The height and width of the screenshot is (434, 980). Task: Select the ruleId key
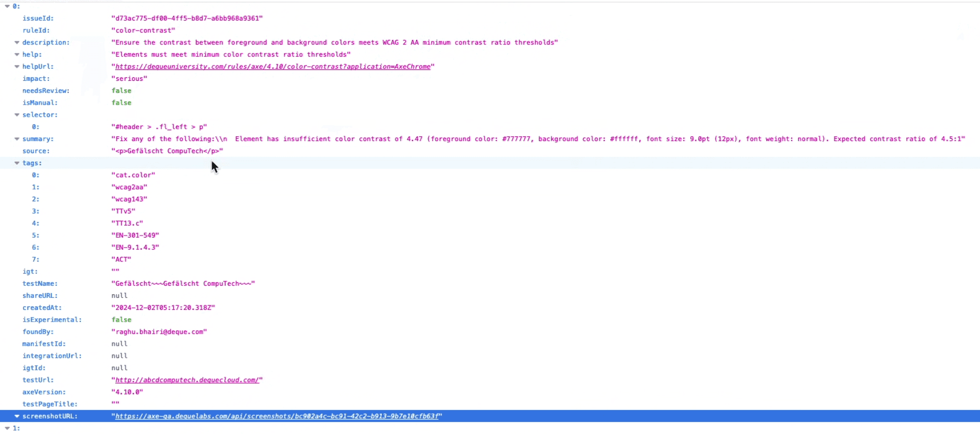(36, 30)
